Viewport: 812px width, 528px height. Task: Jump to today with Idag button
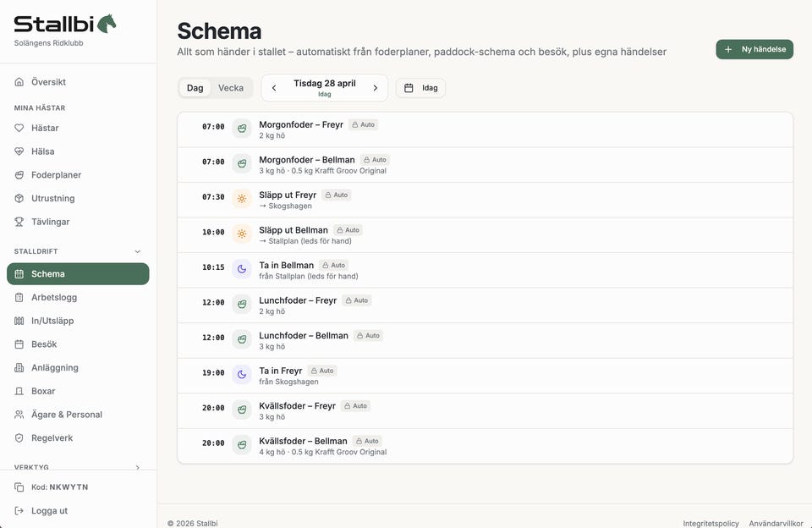(x=420, y=88)
